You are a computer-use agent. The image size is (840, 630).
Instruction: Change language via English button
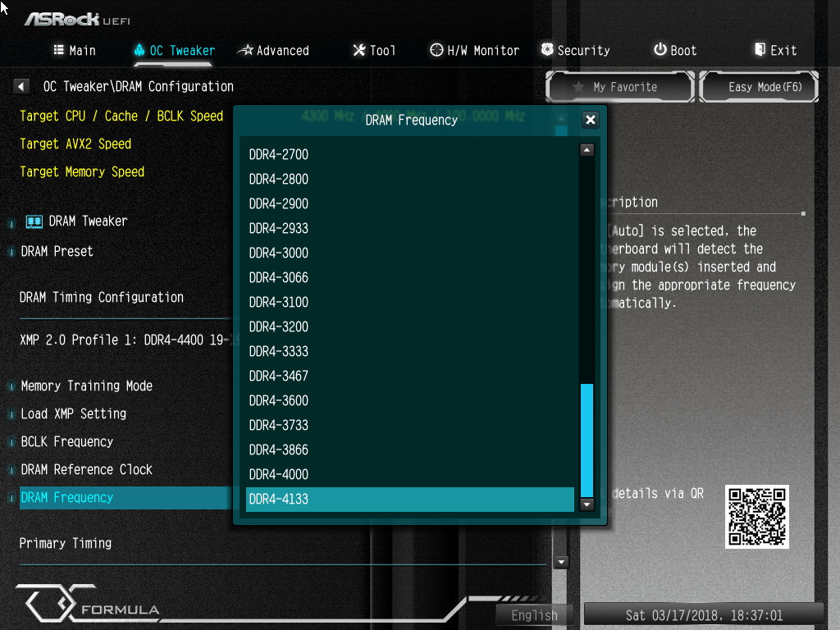click(x=535, y=615)
